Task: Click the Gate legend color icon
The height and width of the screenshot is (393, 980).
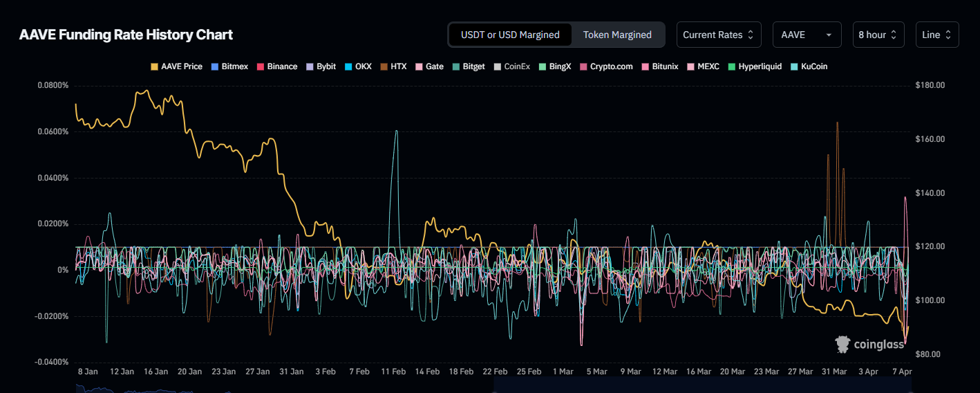Action: [x=419, y=67]
